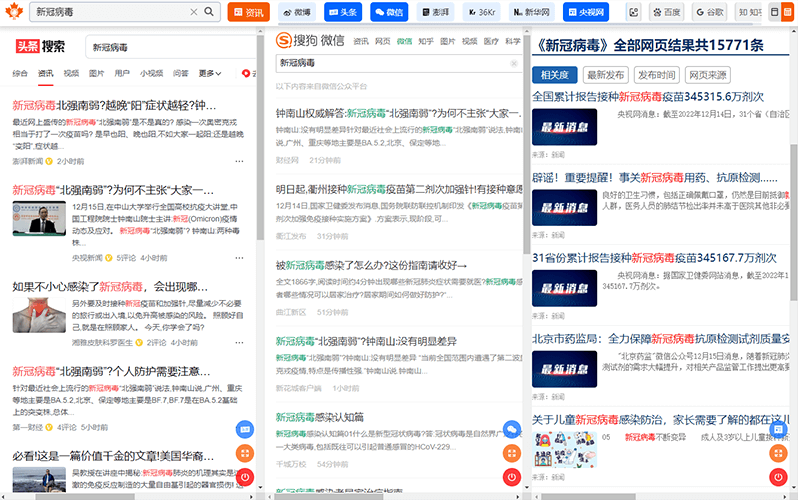Select the orange 资讯 category button
Image resolution: width=800 pixels, height=500 pixels.
[x=248, y=12]
